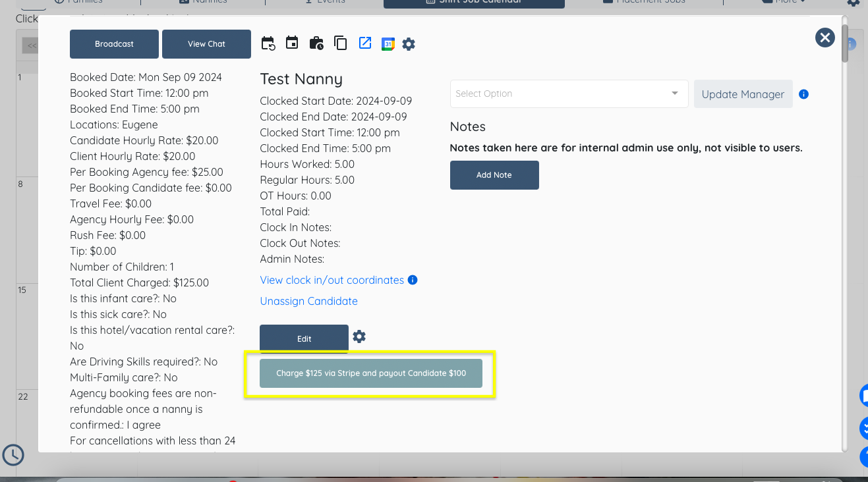The height and width of the screenshot is (482, 868).
Task: Close the booking details dialog
Action: [825, 38]
